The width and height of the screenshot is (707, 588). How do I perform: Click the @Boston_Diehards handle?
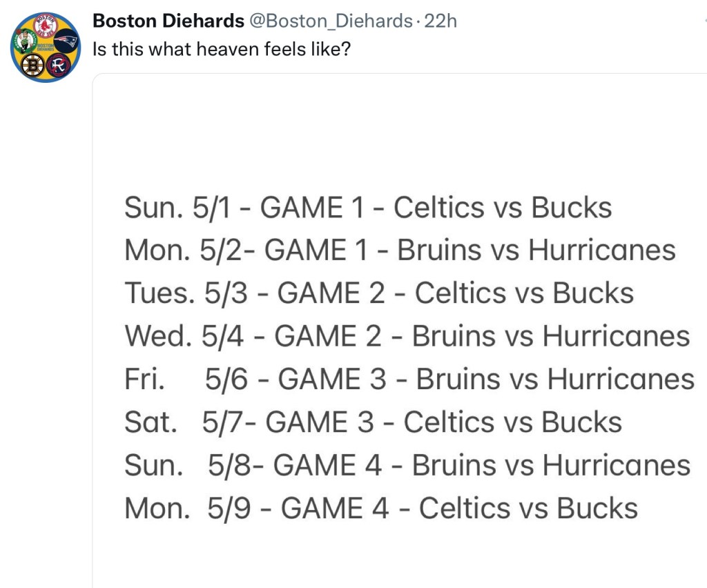330,21
